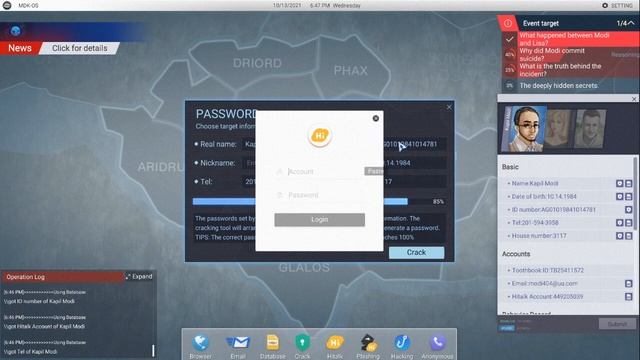Select 'The deeply hidden secrets' target
640x360 pixels.
tap(570, 86)
